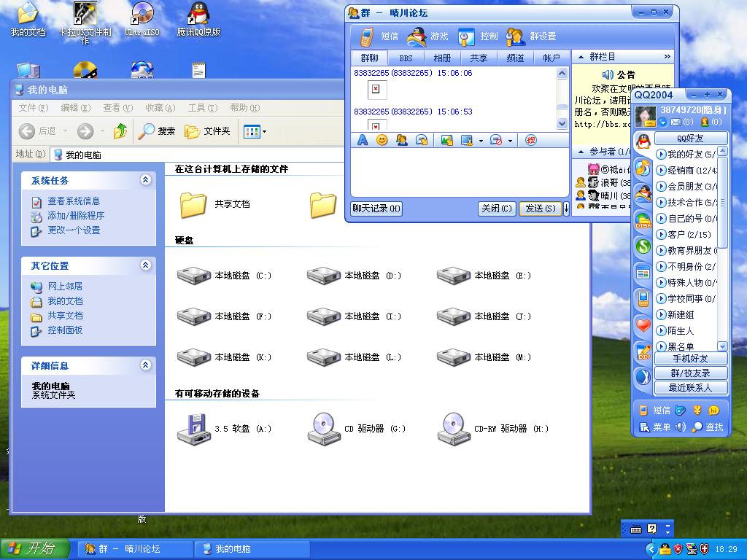Select the penguin QQ friends side tab
This screenshot has height=560, width=747.
pos(643,142)
